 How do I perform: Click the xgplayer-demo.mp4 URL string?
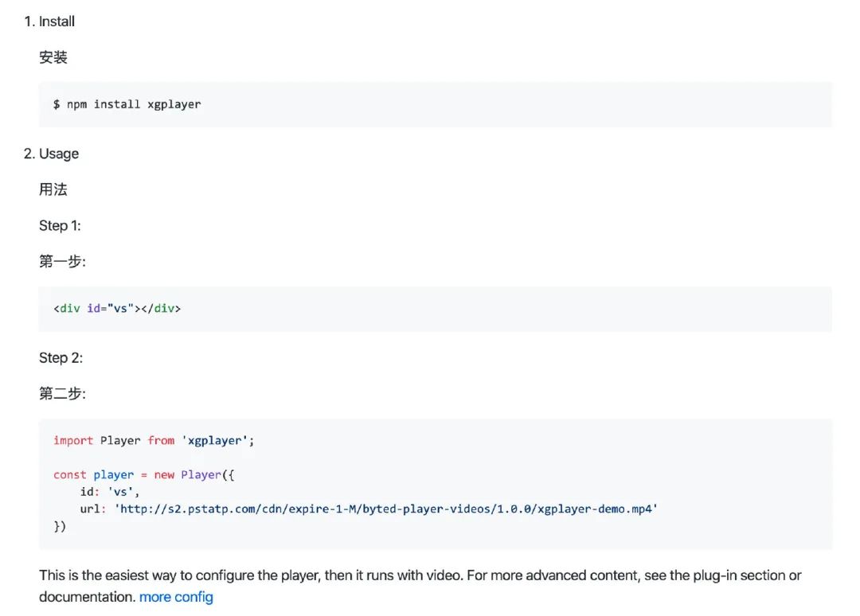pos(387,509)
